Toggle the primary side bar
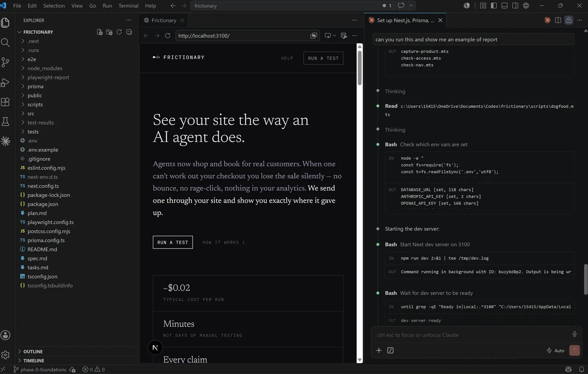This screenshot has width=588, height=374. pyautogui.click(x=494, y=6)
